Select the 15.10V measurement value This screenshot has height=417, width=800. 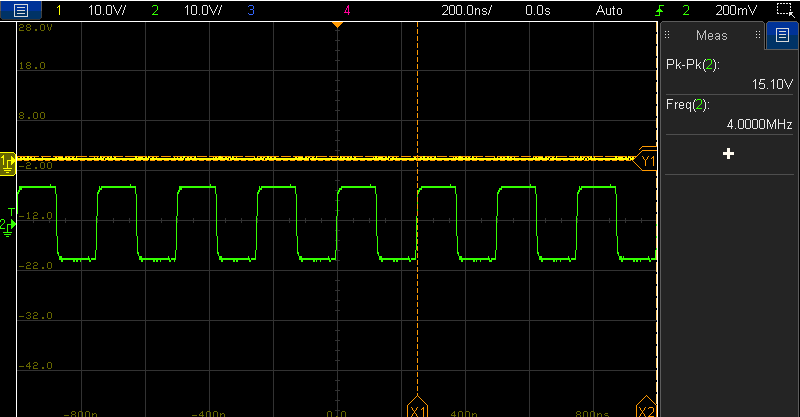(772, 84)
